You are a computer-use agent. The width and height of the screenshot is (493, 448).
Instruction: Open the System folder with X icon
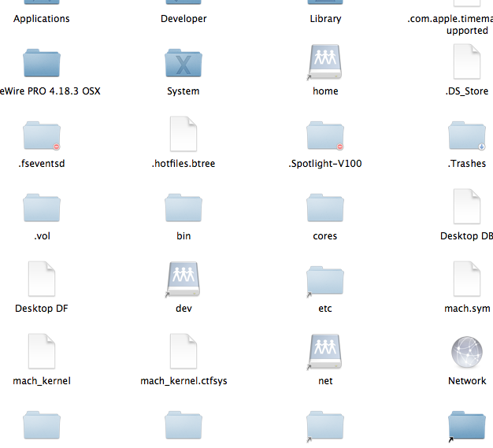183,63
